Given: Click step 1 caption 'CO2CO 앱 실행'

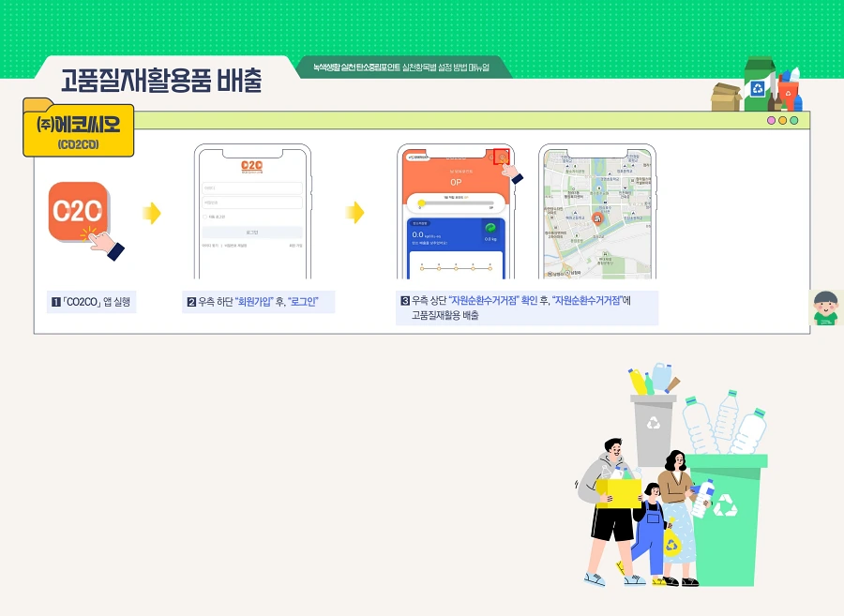Looking at the screenshot, I should [x=92, y=302].
